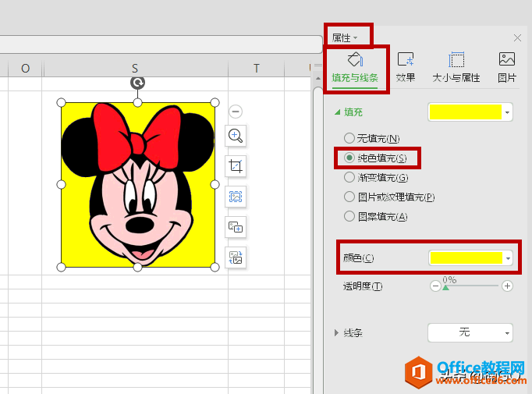This screenshot has height=394, width=532.
Task: Select the crop tool icon beside the image
Action: coord(236,166)
